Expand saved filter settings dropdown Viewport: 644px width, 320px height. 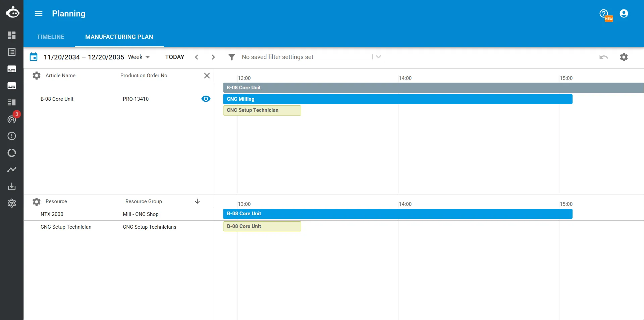click(379, 57)
